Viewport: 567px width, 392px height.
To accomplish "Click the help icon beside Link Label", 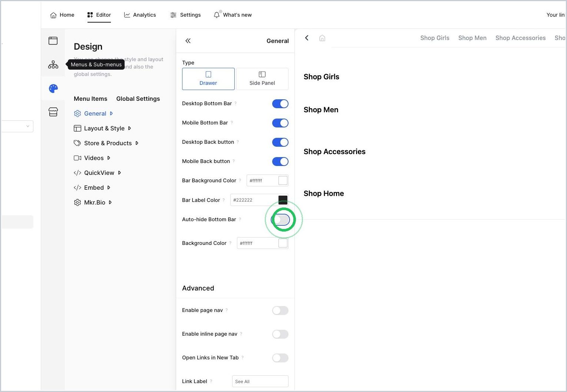I will pos(211,381).
